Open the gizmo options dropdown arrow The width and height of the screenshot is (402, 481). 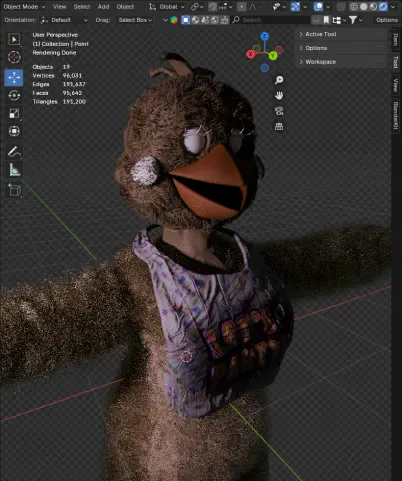pyautogui.click(x=305, y=7)
